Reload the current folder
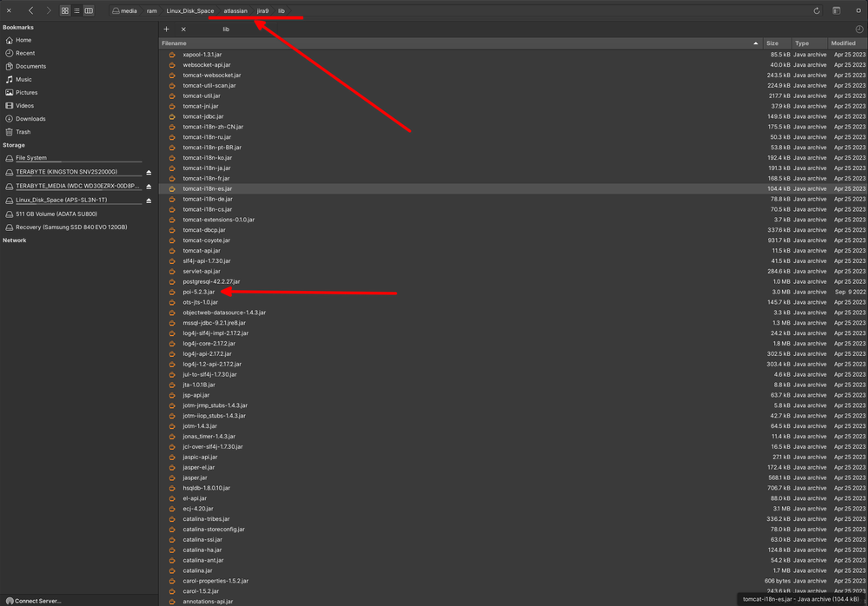Screen dimensions: 868x606 tap(817, 10)
